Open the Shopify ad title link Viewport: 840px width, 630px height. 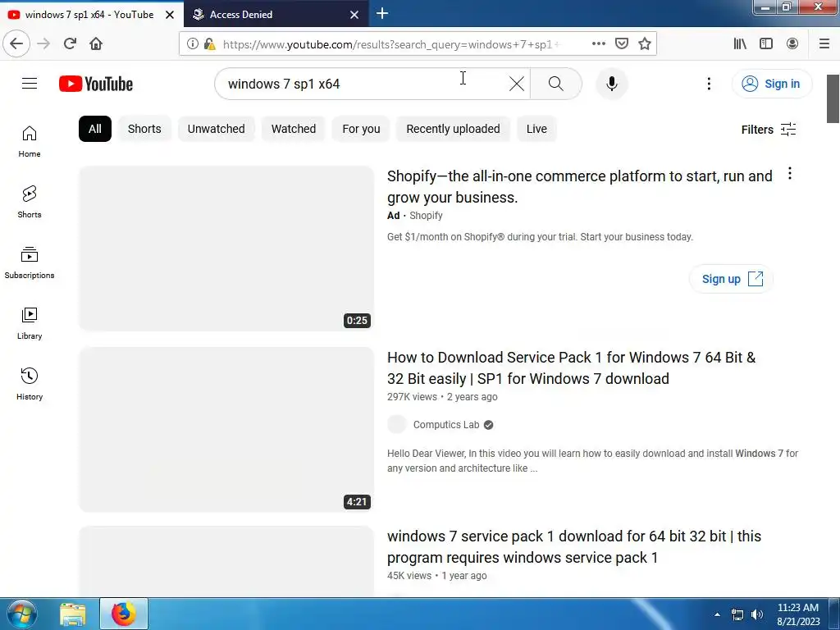(580, 186)
